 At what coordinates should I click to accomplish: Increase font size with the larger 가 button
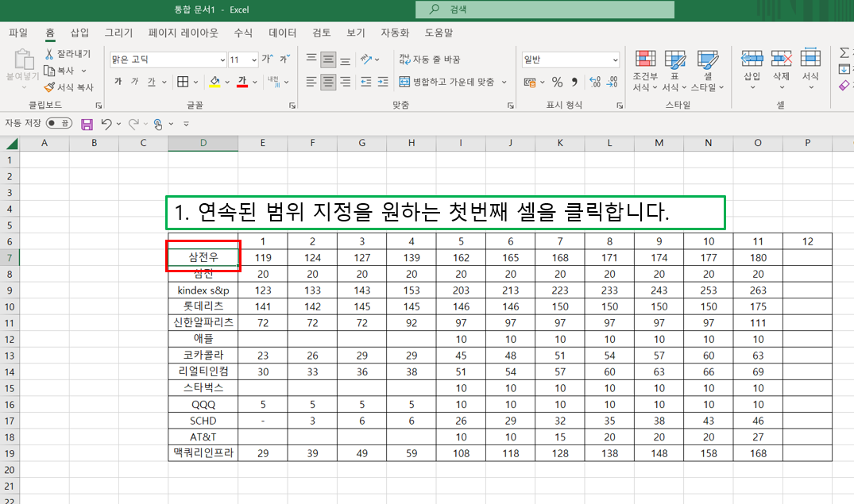coord(268,59)
